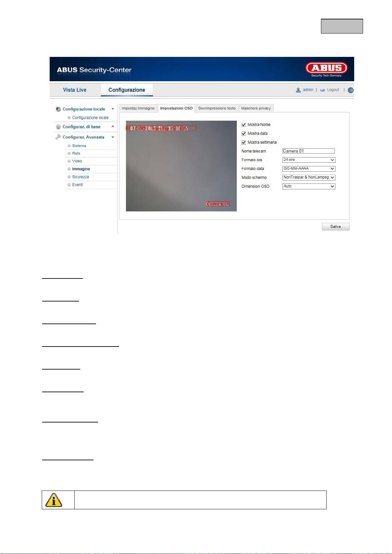Open the Formato ora dropdown
Viewport: 392px width, 554px height.
[308, 160]
